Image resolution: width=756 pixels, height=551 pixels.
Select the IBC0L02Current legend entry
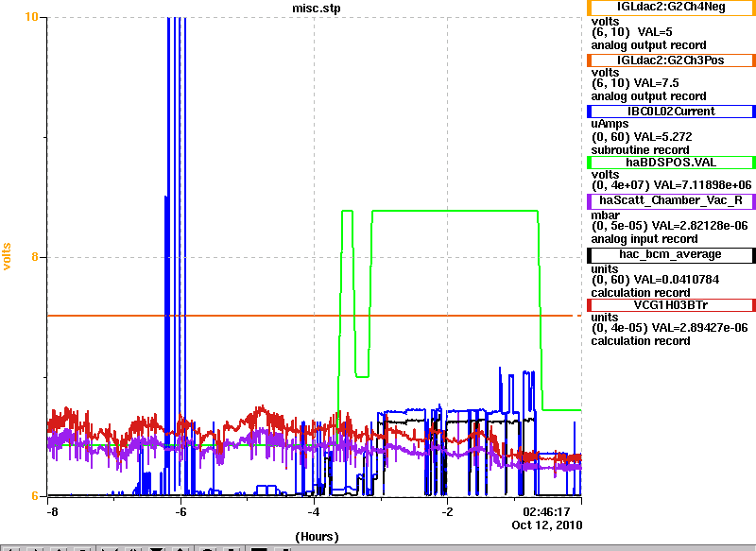coord(671,112)
